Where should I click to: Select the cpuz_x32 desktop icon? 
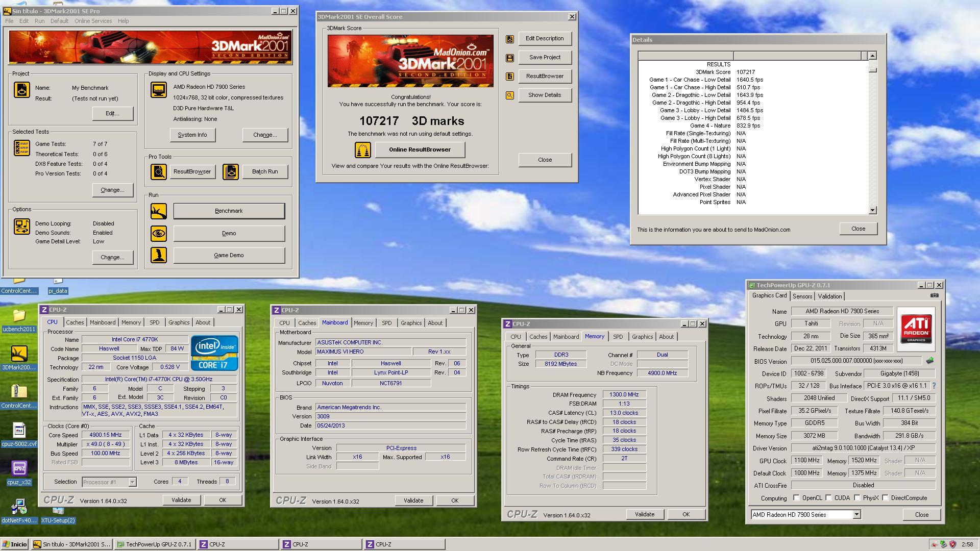[19, 472]
